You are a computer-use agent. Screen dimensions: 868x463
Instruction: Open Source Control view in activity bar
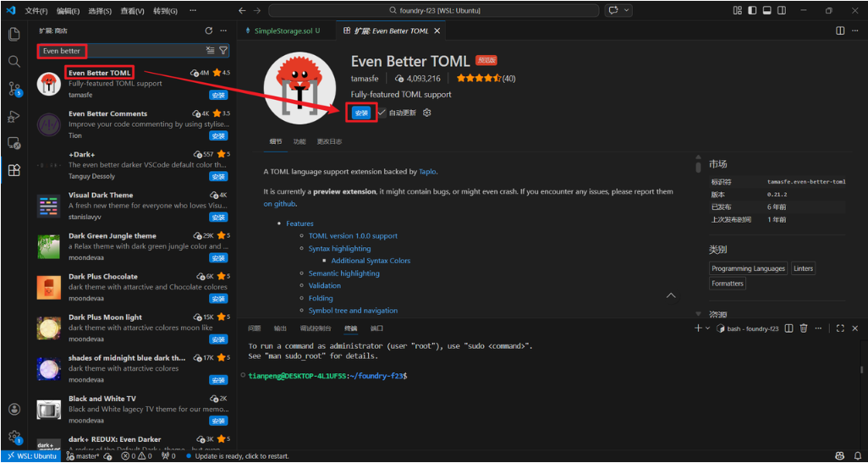14,89
